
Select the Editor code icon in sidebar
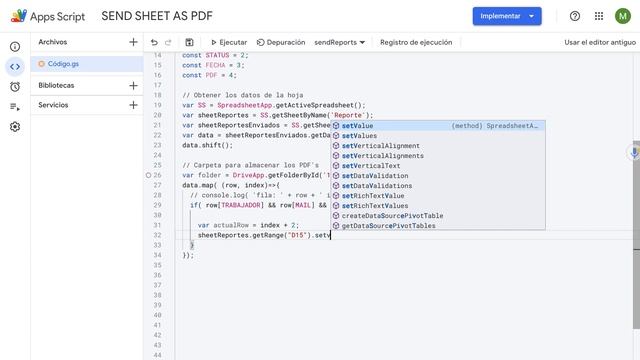tap(15, 67)
